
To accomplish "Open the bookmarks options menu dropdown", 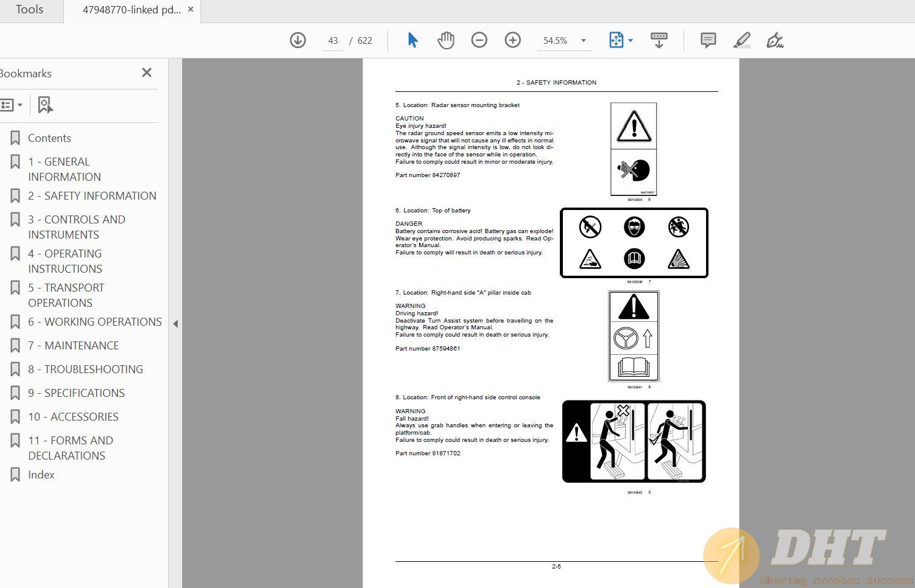I will click(x=11, y=105).
